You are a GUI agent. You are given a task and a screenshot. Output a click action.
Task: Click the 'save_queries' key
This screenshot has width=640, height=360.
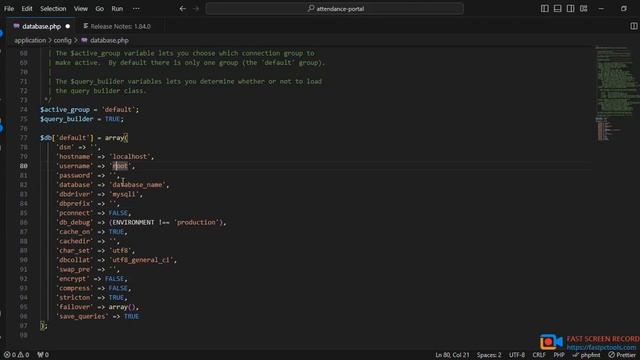pos(82,317)
